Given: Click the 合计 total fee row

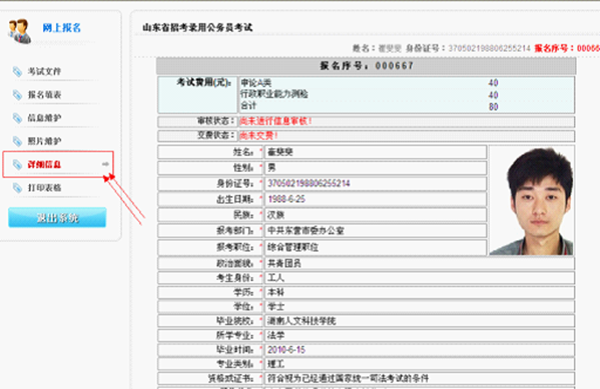Looking at the screenshot, I should (406, 106).
